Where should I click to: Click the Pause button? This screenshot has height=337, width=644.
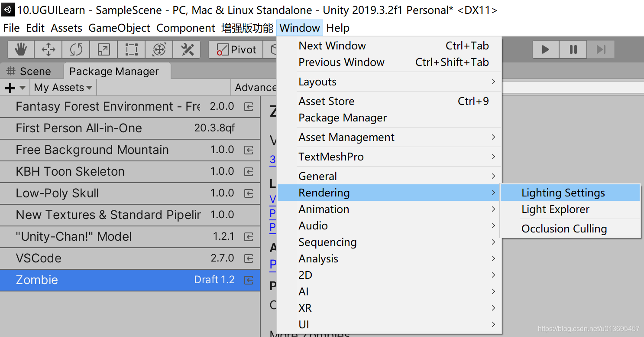(573, 49)
